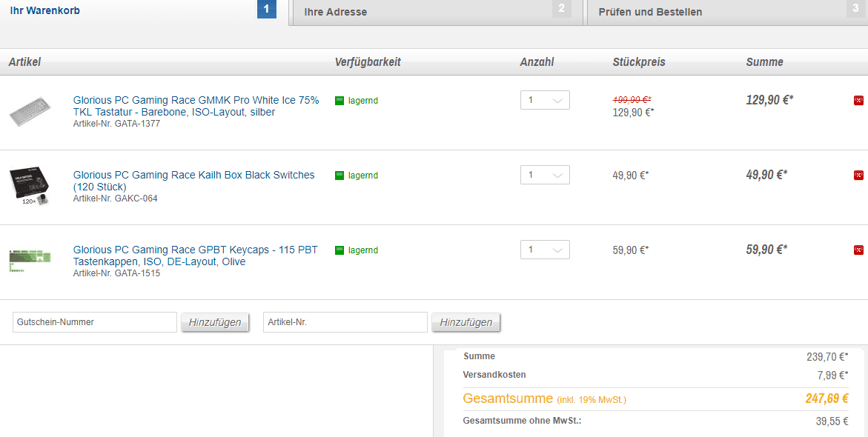Click Versandkosten value 7,99 €
Viewport: 868px width, 437px height.
(832, 376)
